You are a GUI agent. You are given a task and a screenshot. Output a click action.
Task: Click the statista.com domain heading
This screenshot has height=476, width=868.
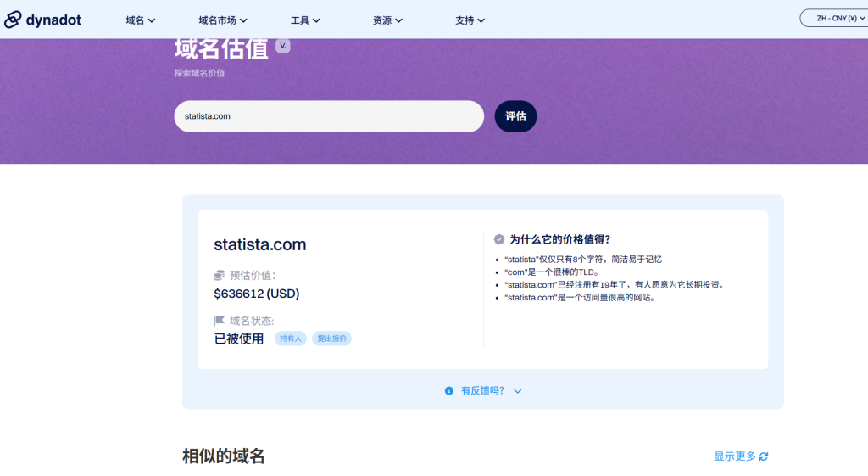coord(260,244)
